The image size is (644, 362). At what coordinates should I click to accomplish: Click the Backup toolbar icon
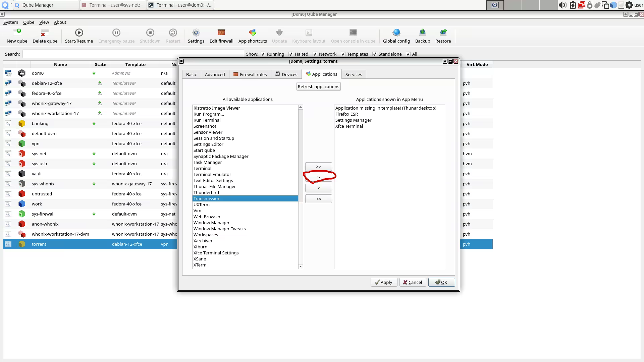click(x=423, y=33)
